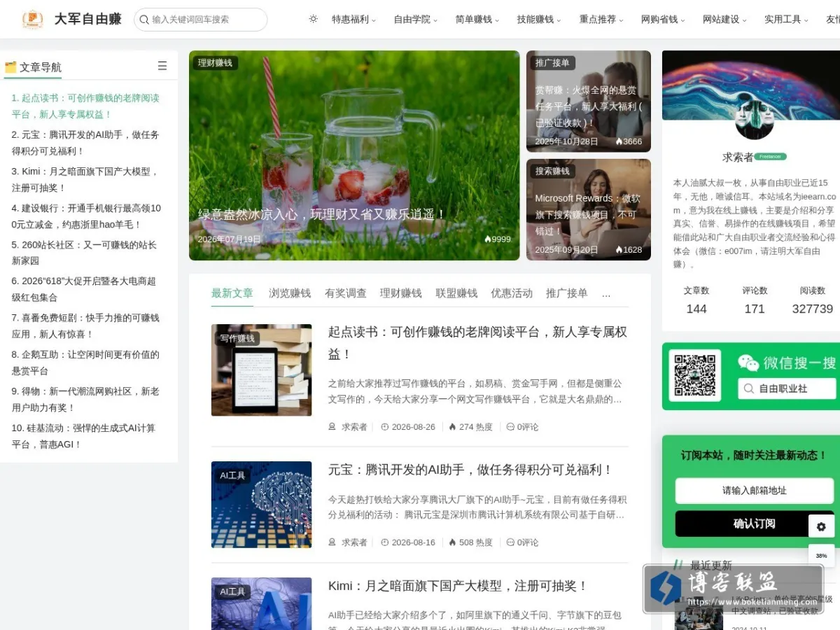Image resolution: width=840 pixels, height=630 pixels.
Task: Click the 搜索赚钱 tag on card
Action: [x=552, y=171]
